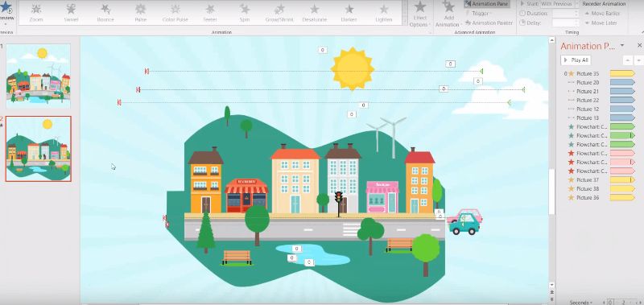Select the sun picture on the slide
Viewport: 644px width, 305px height.
tap(353, 68)
